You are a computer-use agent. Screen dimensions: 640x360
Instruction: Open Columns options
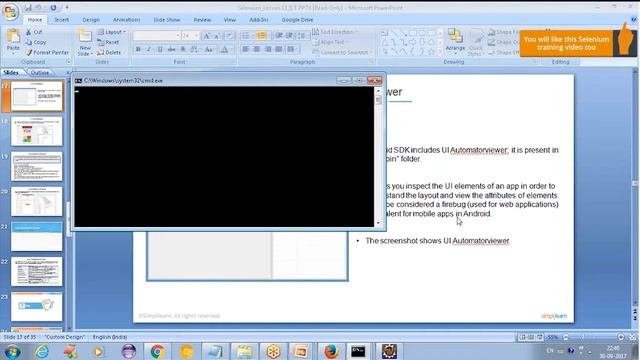click(291, 49)
